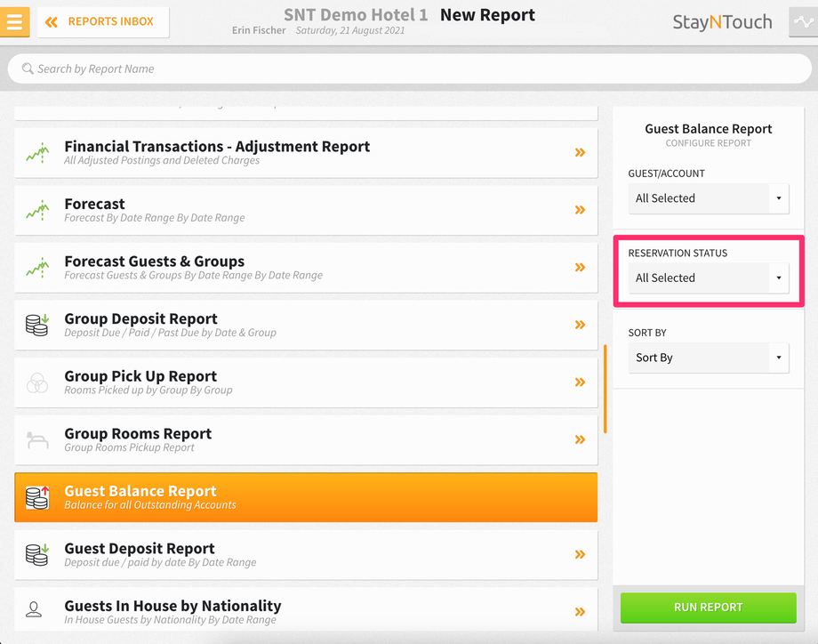Open the Financial Transactions - Adjustment Report title
Viewport: 818px width, 644px height.
pos(217,146)
